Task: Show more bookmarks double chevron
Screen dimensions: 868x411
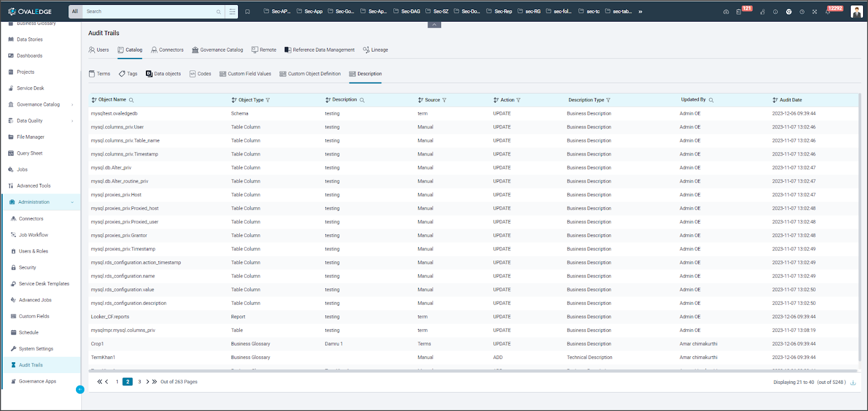Action: (x=640, y=11)
